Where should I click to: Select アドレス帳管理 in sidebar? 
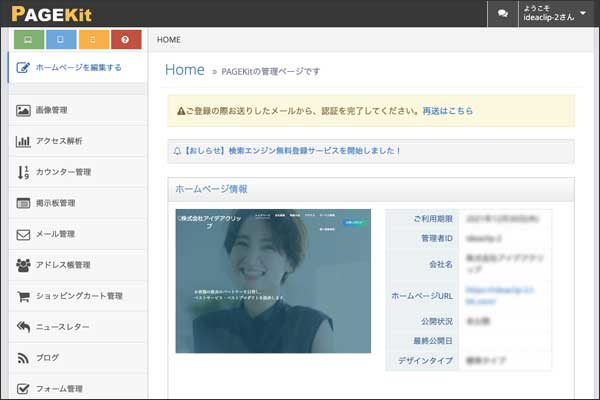[78, 265]
